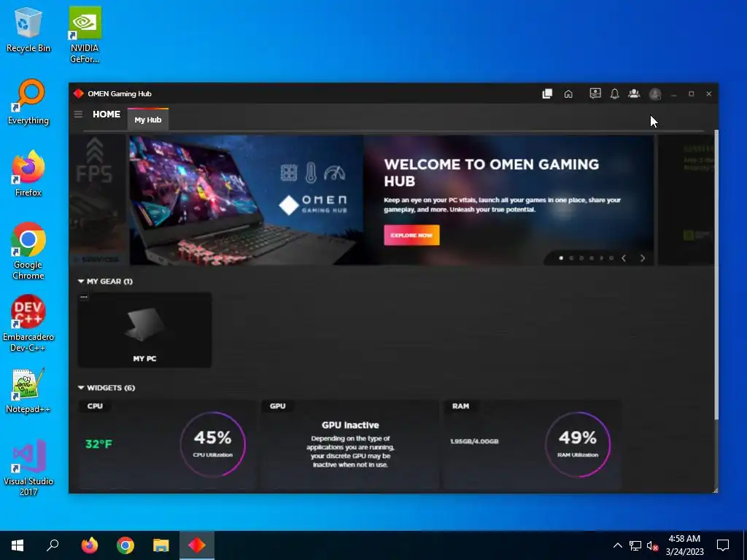Go to home via the house icon

[568, 94]
